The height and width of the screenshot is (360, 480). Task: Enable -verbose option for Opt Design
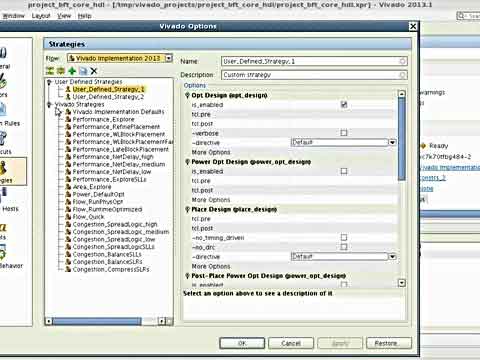click(344, 133)
